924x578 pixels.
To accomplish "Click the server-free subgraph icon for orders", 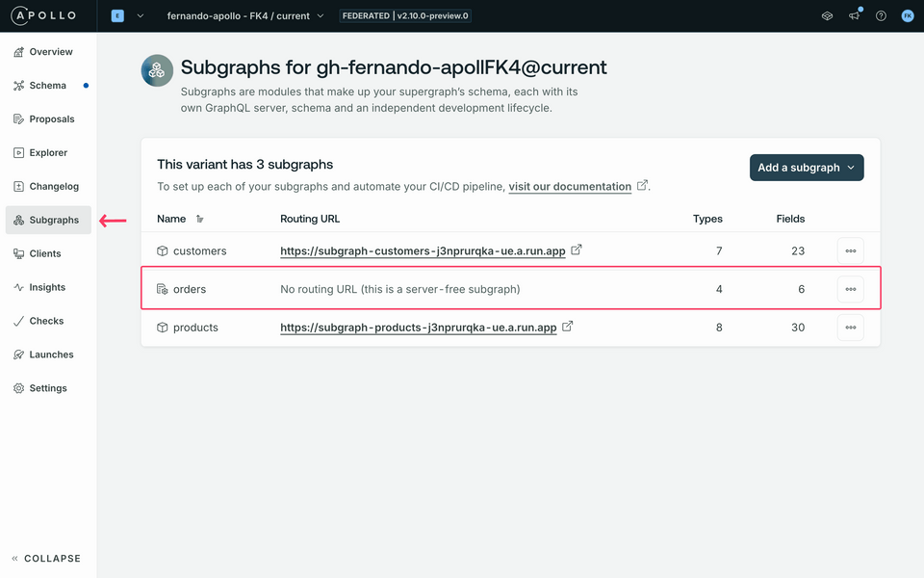I will pyautogui.click(x=162, y=289).
